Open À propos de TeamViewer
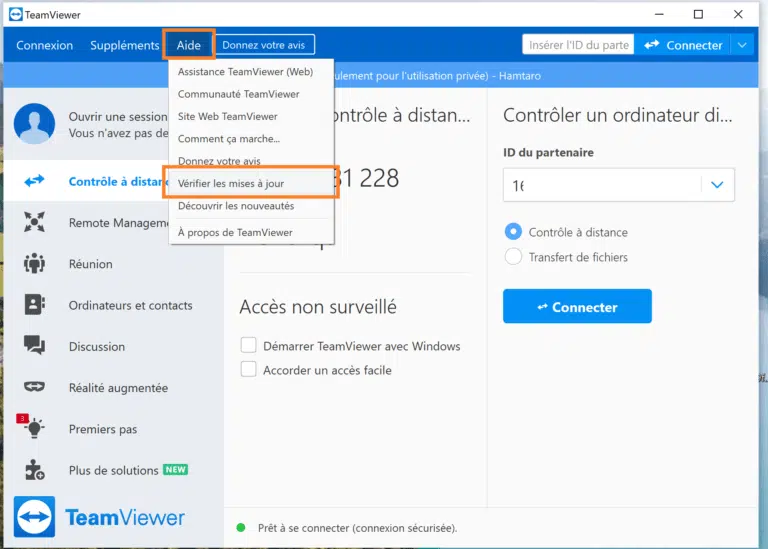 251,232
